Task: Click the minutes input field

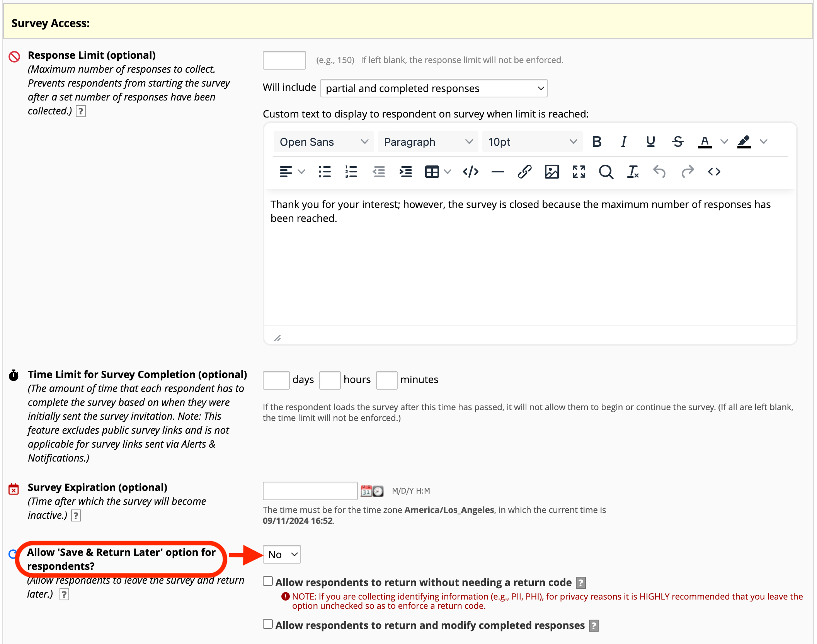Action: click(x=387, y=380)
